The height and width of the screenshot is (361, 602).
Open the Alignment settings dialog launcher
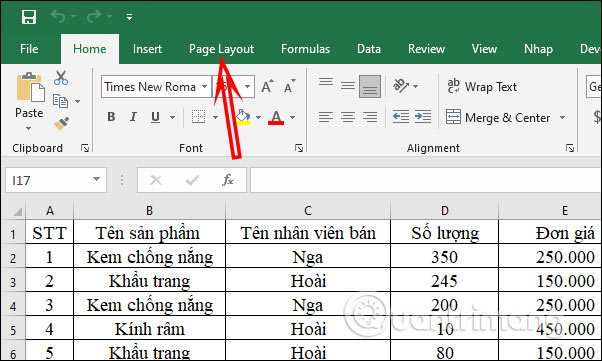point(570,148)
